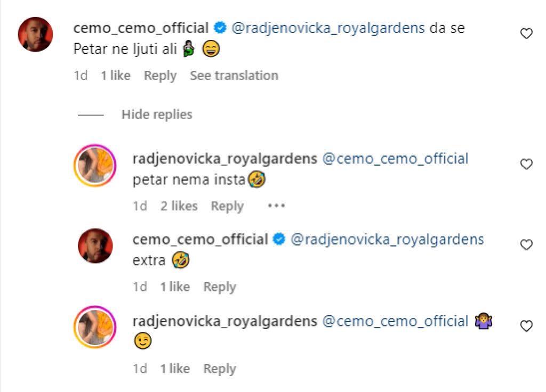Click the verified badge next to cemo_cemo_official
546x392 pixels.
click(220, 28)
